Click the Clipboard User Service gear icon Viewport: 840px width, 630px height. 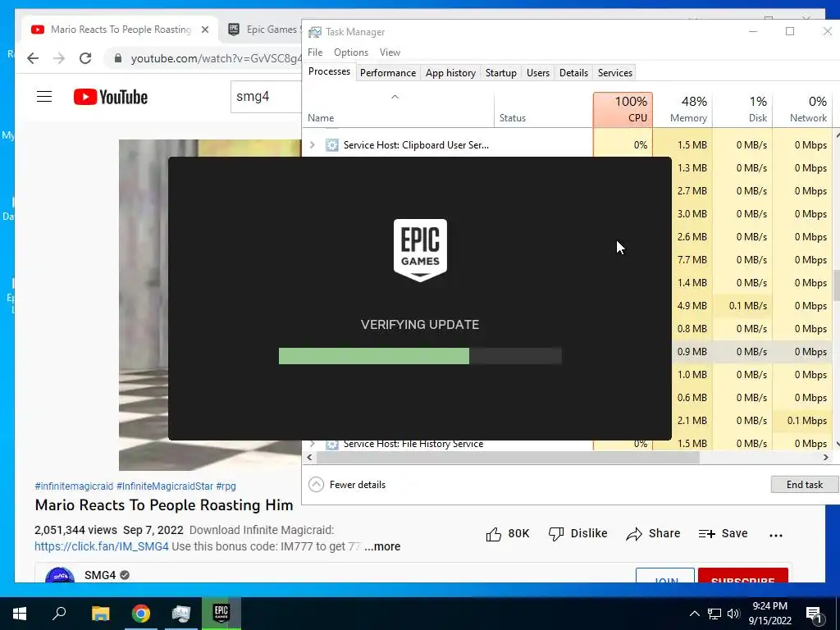coord(331,145)
